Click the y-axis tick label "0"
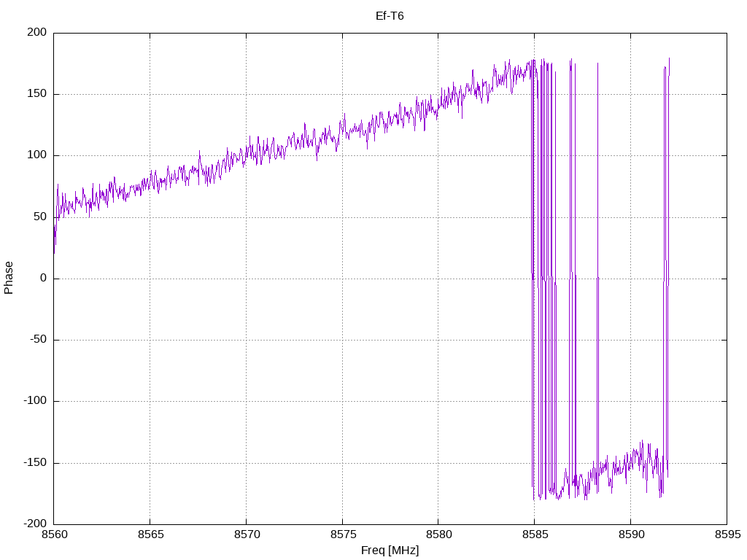Viewport: 747px width, 560px height. pyautogui.click(x=44, y=278)
